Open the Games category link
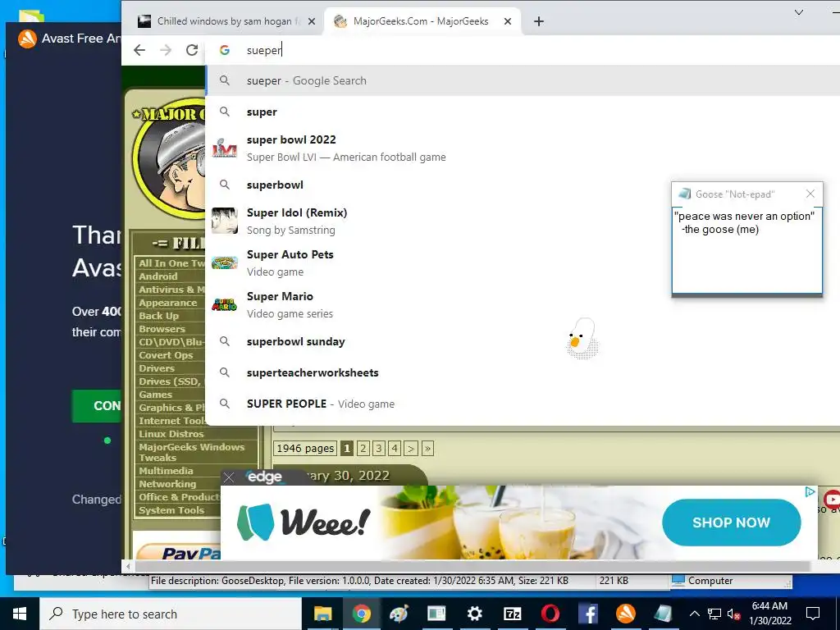Screen dimensions: 840x630 tap(155, 395)
